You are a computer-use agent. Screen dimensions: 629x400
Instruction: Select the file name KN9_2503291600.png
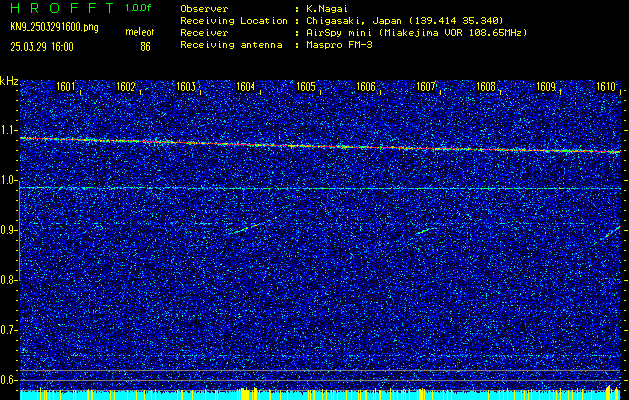click(x=54, y=28)
